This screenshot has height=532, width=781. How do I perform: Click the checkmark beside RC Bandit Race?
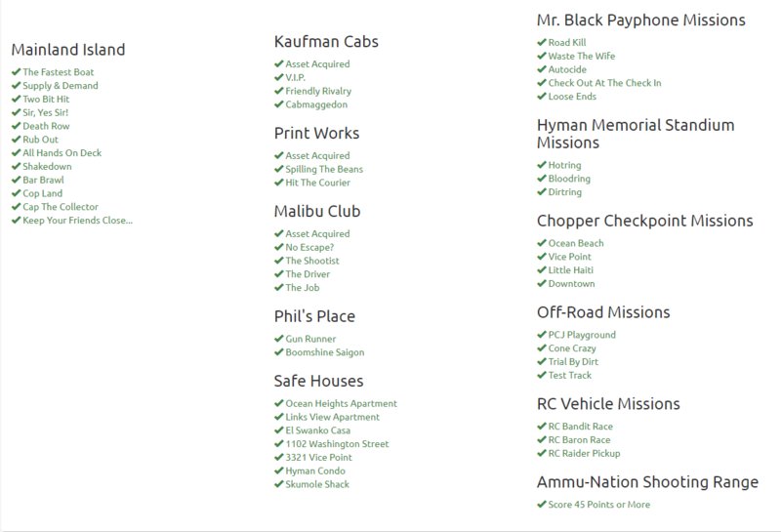(x=542, y=427)
